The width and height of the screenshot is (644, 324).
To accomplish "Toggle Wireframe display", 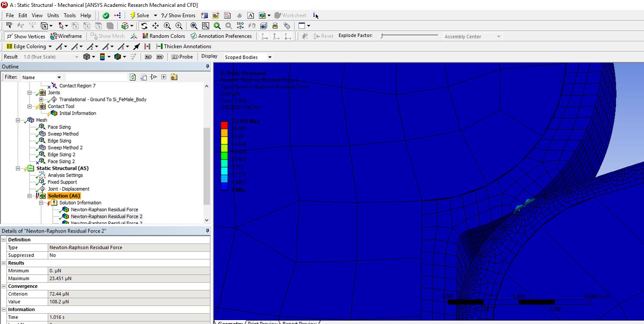I will click(66, 36).
